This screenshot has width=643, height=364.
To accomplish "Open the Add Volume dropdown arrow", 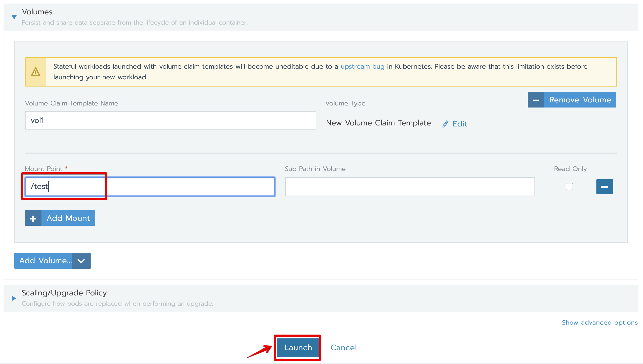I will coord(81,261).
